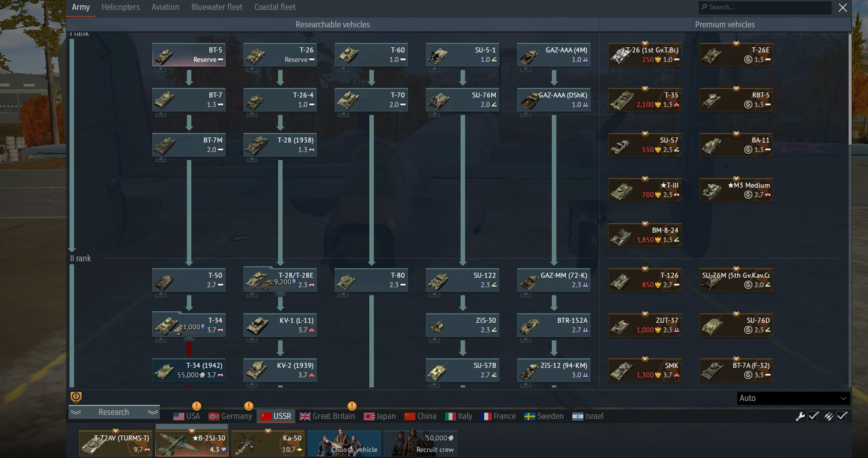Select the premium RBT-5 tank
The width and height of the screenshot is (868, 458).
pyautogui.click(x=736, y=100)
